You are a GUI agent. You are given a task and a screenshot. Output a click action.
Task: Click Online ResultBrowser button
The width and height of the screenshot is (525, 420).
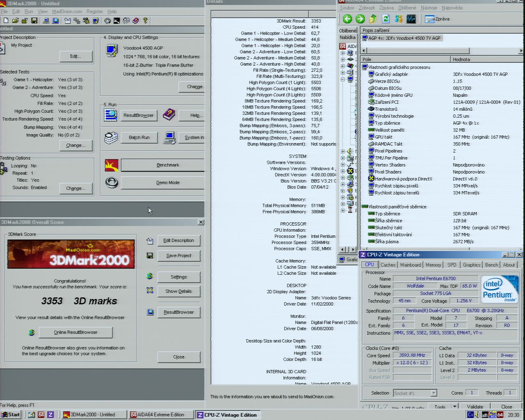[76, 332]
